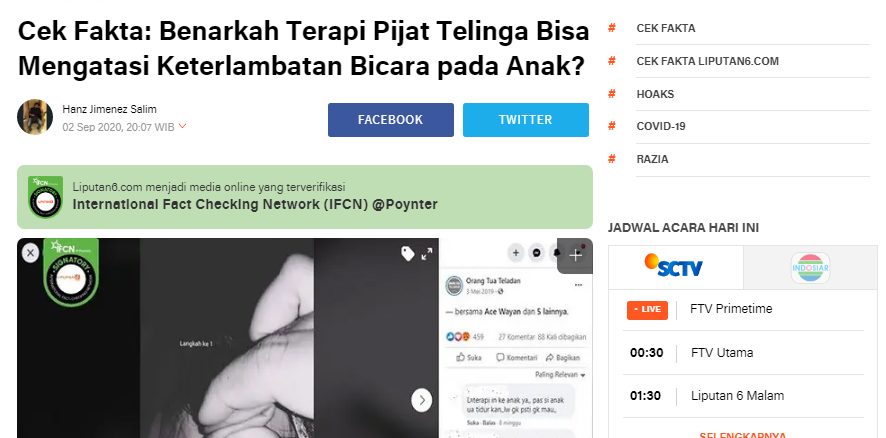The height and width of the screenshot is (438, 886).
Task: Expand the date dropdown arrow next to 20:07 WIB
Action: [x=182, y=125]
